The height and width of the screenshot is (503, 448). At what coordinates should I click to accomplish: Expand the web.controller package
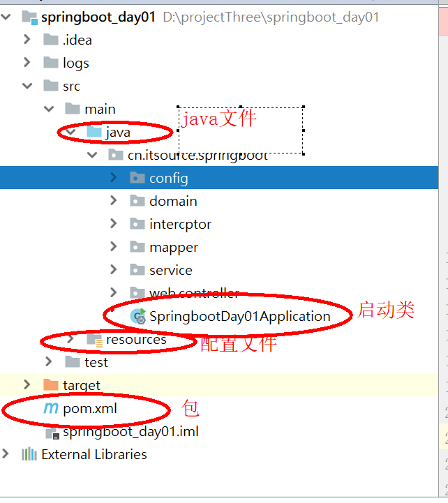click(x=114, y=292)
